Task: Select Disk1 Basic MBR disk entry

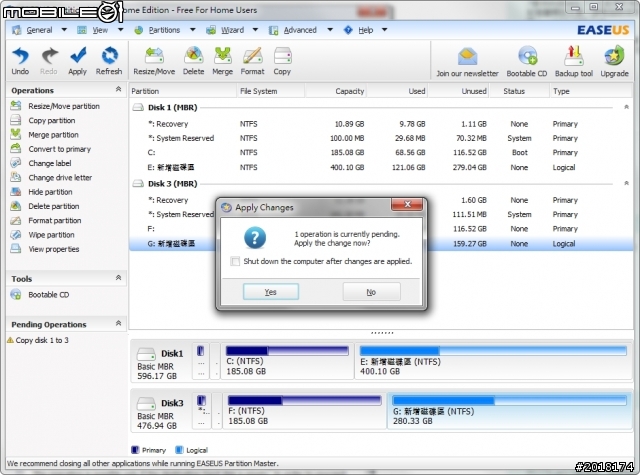Action: pos(160,364)
